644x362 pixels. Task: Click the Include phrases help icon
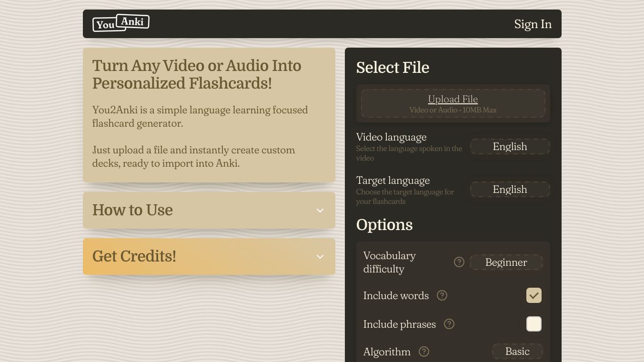pos(449,324)
